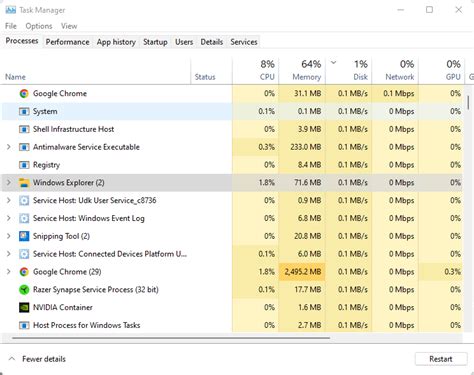Expand the Google Chrome (29) group
This screenshot has width=474, height=375.
9,272
